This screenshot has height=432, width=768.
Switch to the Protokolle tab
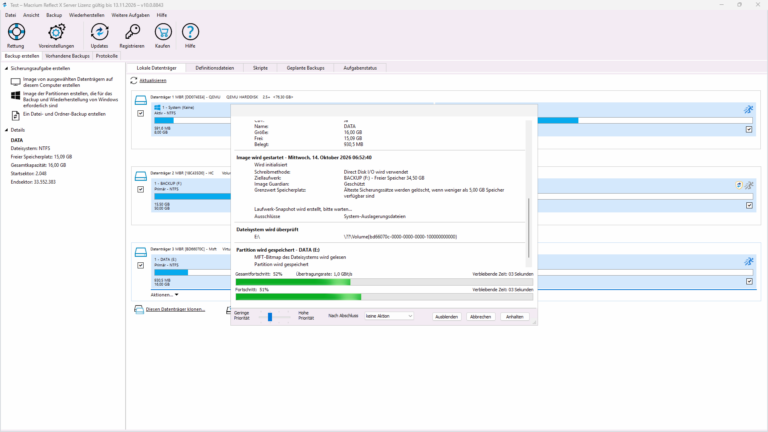106,56
